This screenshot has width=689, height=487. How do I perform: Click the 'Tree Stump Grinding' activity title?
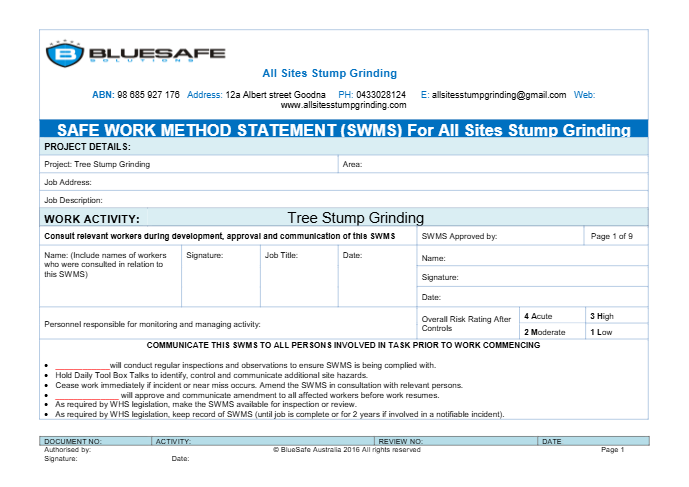point(355,218)
